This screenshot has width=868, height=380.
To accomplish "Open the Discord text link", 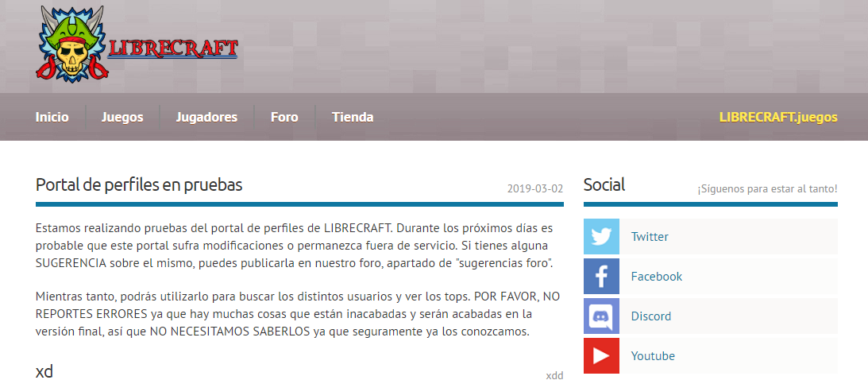I will click(650, 316).
